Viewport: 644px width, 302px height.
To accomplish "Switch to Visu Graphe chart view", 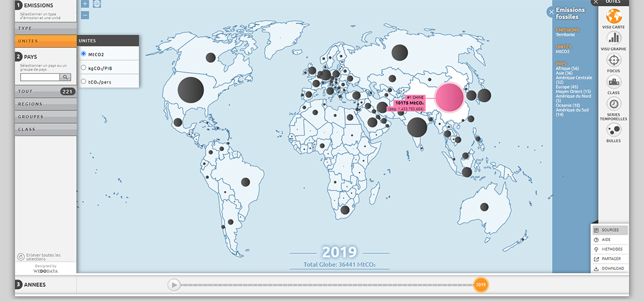I will [614, 39].
